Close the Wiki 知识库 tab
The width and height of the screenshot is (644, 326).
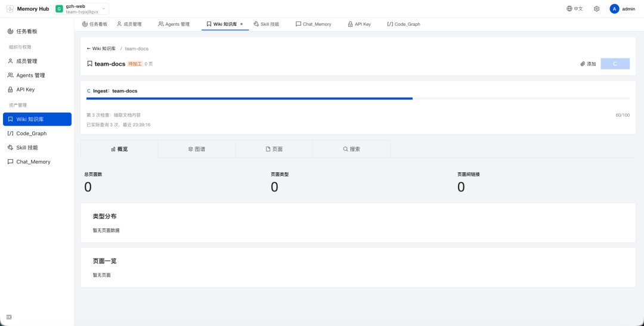[x=241, y=24]
